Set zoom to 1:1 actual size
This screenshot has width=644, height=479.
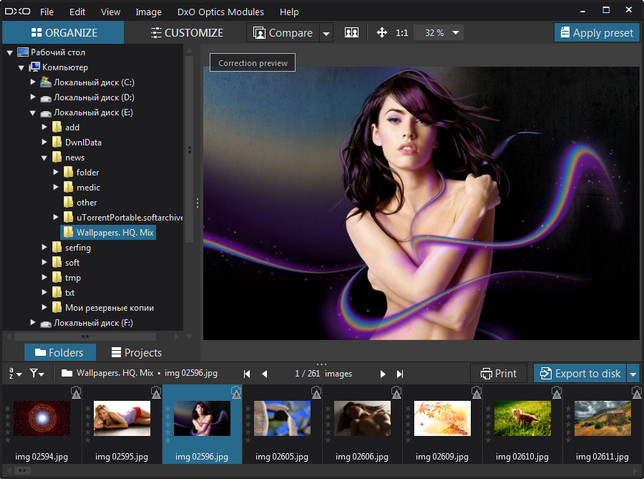(401, 33)
